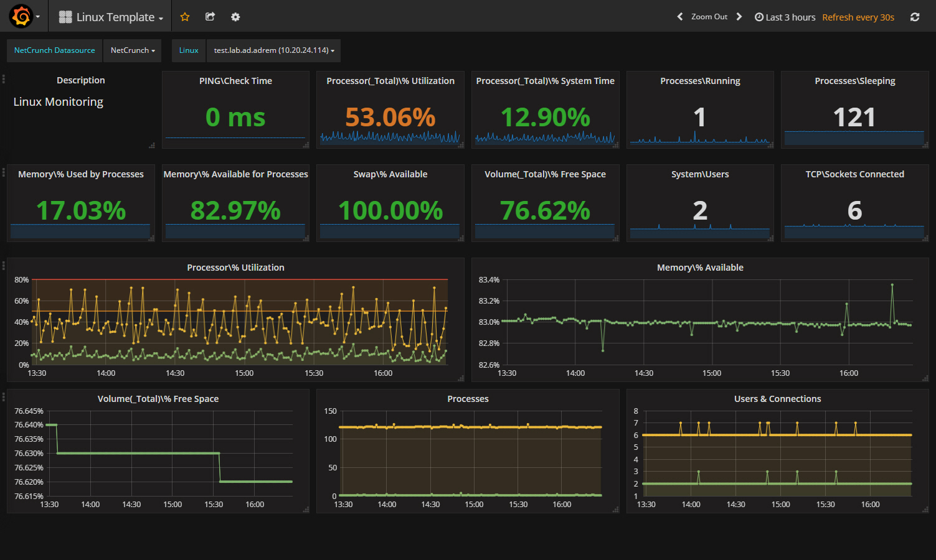The width and height of the screenshot is (936, 560).
Task: Shift time range backward with left arrow
Action: point(680,17)
